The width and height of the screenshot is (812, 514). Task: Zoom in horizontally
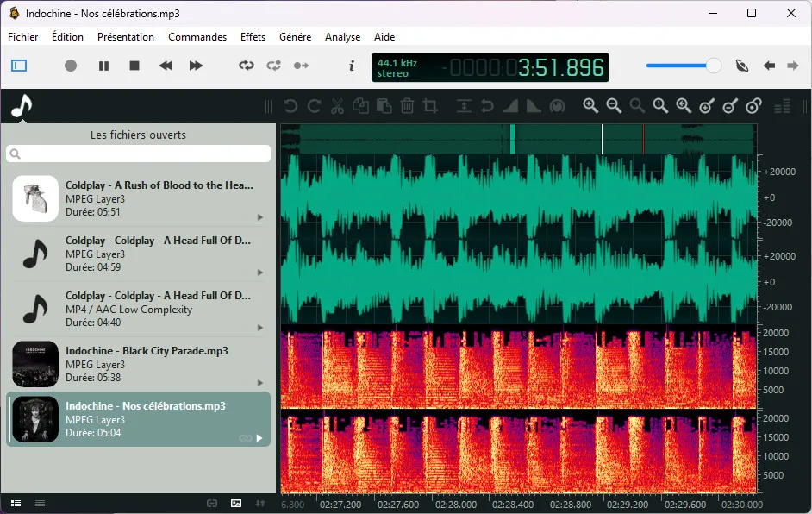point(590,106)
